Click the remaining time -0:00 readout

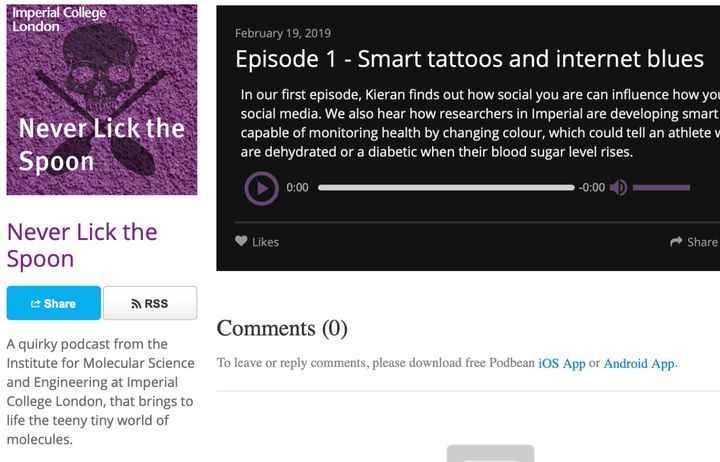pos(592,188)
